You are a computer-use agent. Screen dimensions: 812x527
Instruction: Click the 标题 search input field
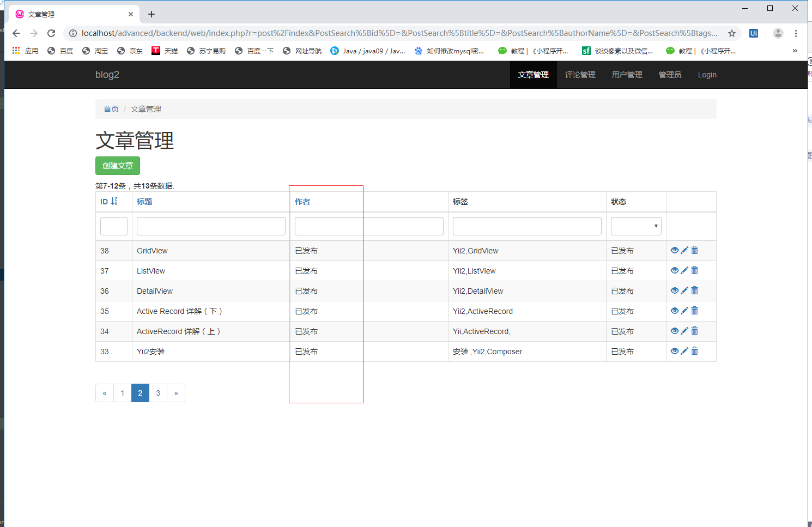[211, 226]
